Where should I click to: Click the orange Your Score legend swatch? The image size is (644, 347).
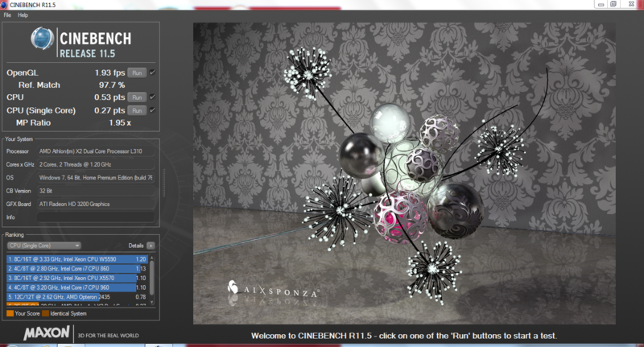[x=10, y=313]
